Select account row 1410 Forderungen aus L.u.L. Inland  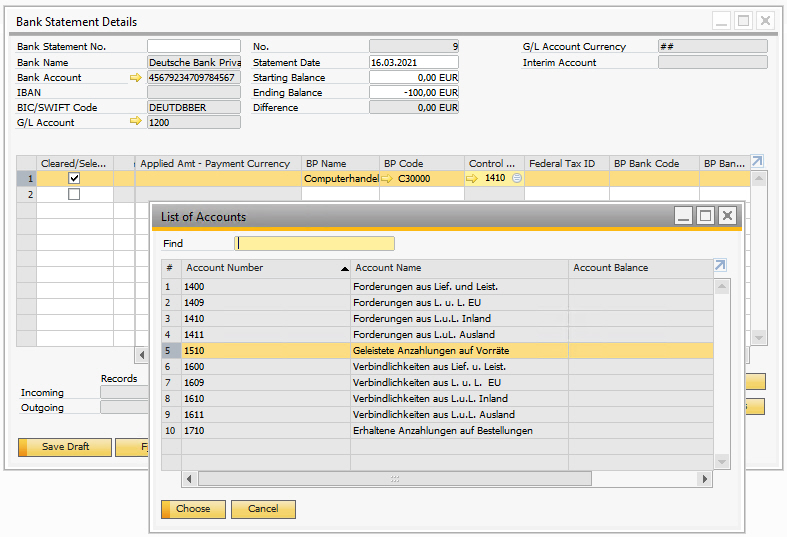[437, 319]
